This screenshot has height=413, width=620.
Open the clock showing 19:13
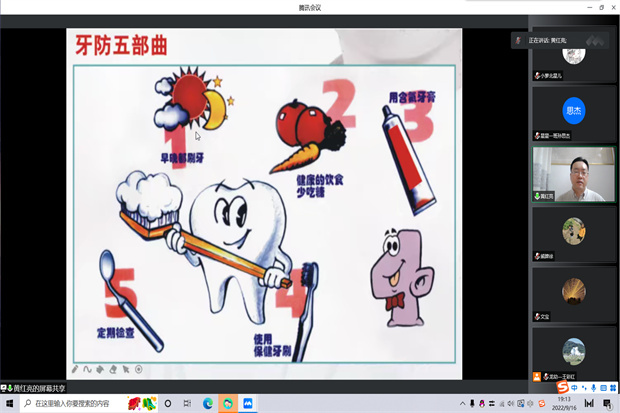coord(564,404)
